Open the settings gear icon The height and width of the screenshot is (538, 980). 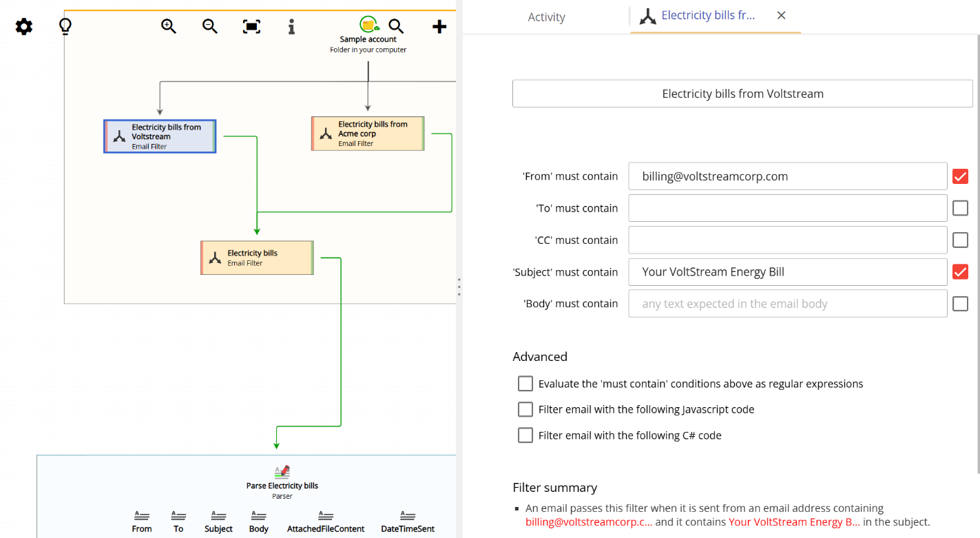click(x=23, y=26)
